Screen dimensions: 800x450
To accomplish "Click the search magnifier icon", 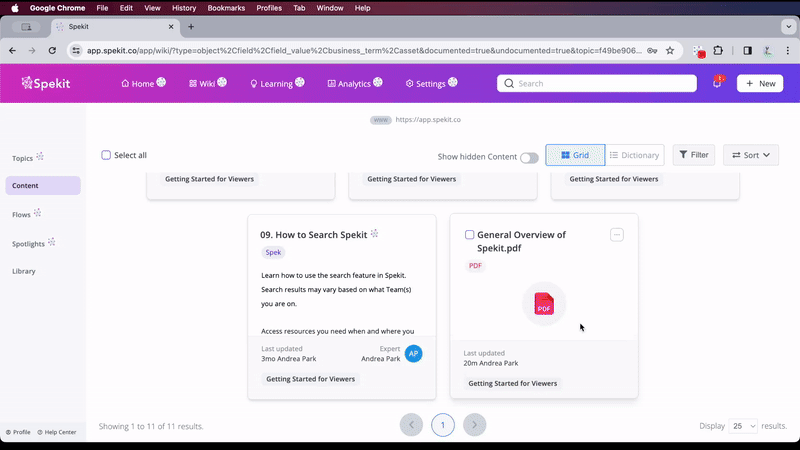I will [509, 84].
